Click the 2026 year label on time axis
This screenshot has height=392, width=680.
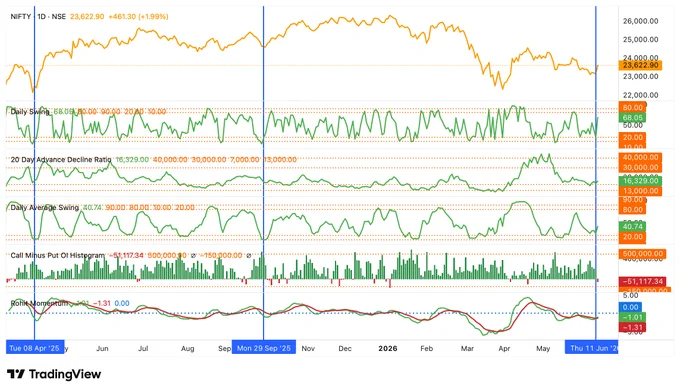(388, 349)
